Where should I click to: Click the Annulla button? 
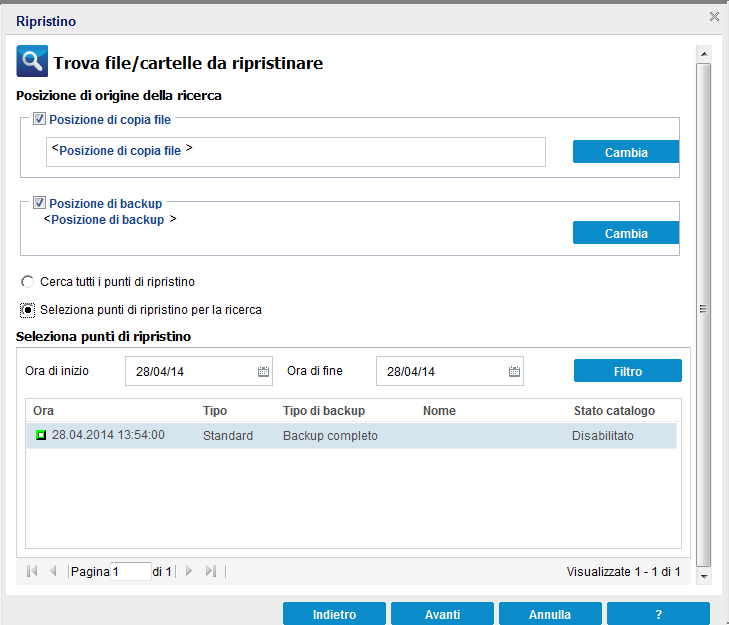[x=550, y=614]
